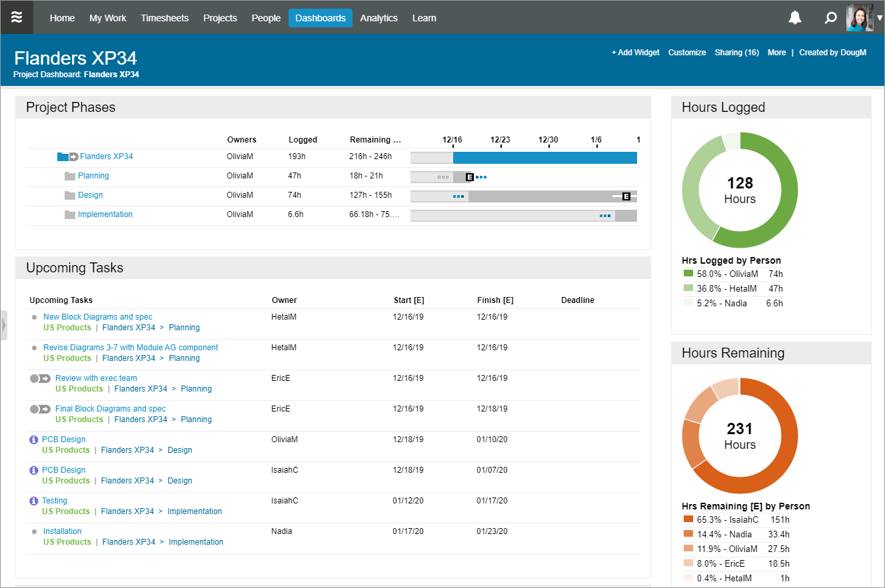Click the folder icon next to Design phase
The height and width of the screenshot is (588, 885).
[70, 194]
